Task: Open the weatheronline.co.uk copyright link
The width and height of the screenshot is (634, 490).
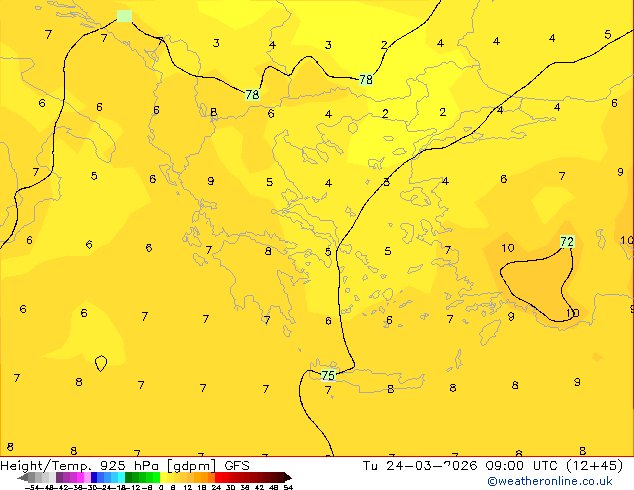Action: click(x=549, y=481)
